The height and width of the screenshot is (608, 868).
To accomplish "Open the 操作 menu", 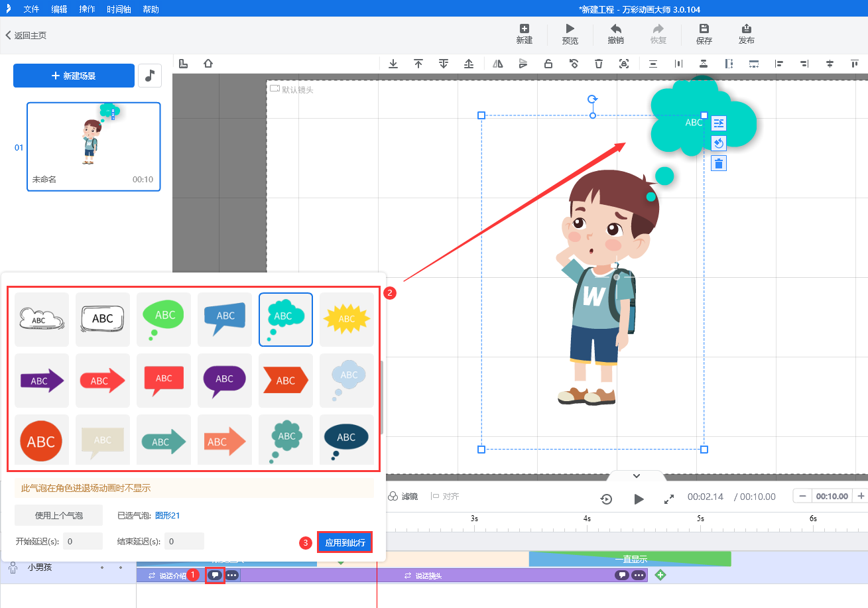I will (87, 9).
